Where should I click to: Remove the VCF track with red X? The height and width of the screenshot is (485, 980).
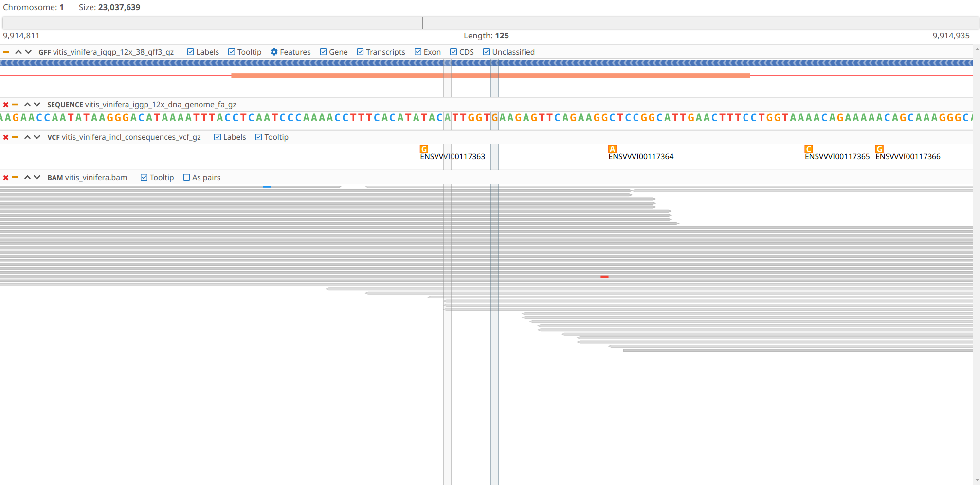(6, 137)
